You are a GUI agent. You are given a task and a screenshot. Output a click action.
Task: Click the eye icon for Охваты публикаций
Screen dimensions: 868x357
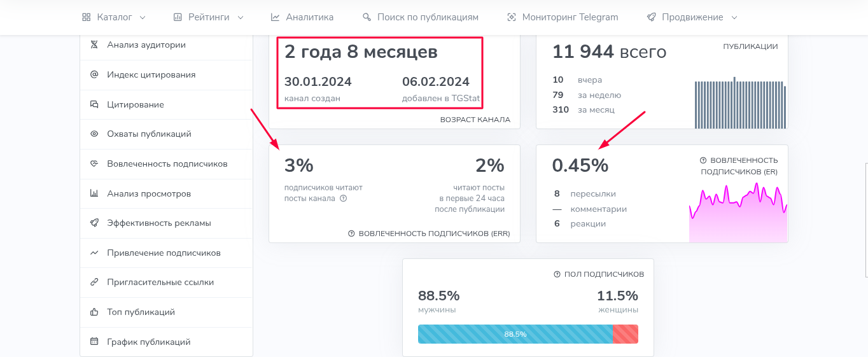point(94,134)
